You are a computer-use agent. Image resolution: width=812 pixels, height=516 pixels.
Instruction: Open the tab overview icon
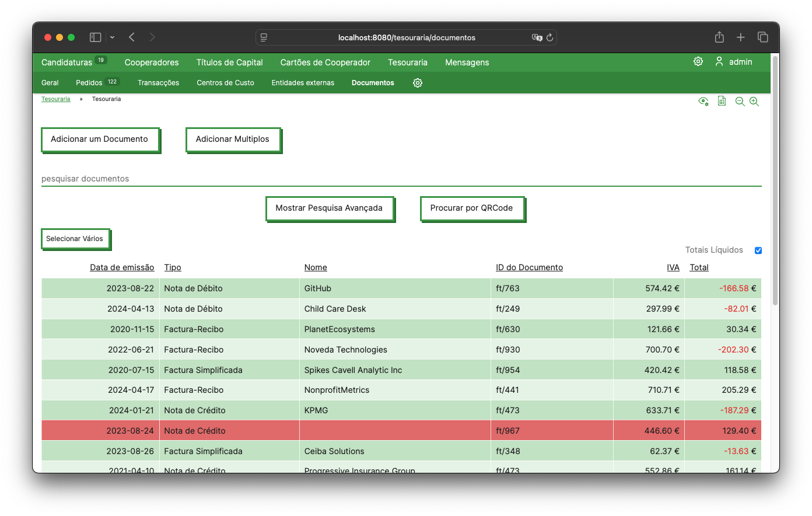(x=762, y=37)
